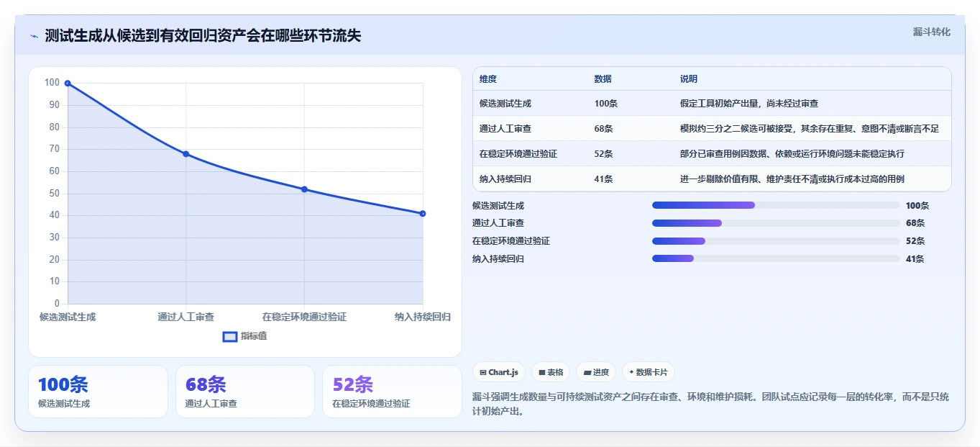Click 候选测试生成 in the table's first row
Viewport: 980px width, 447px height.
pyautogui.click(x=505, y=104)
